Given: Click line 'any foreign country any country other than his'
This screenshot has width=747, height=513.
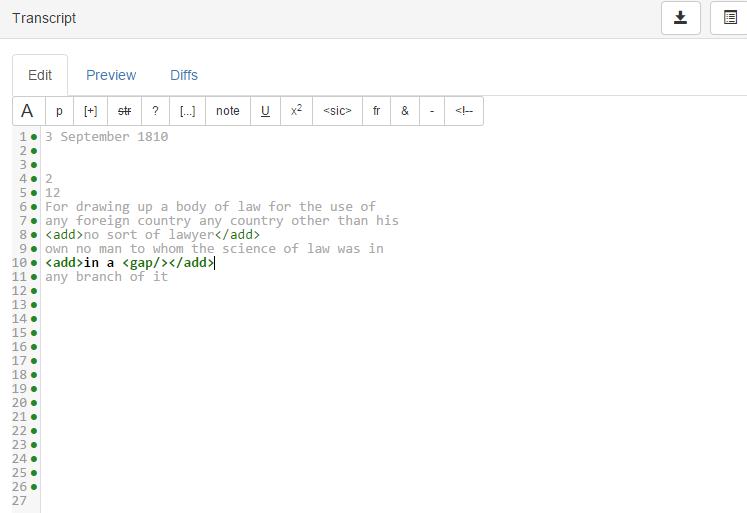Looking at the screenshot, I should (x=222, y=221).
